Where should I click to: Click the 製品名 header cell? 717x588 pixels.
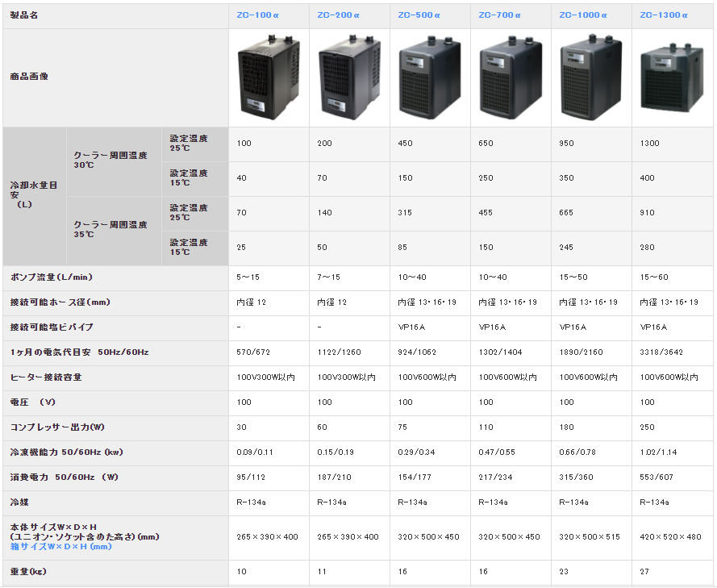pos(24,15)
